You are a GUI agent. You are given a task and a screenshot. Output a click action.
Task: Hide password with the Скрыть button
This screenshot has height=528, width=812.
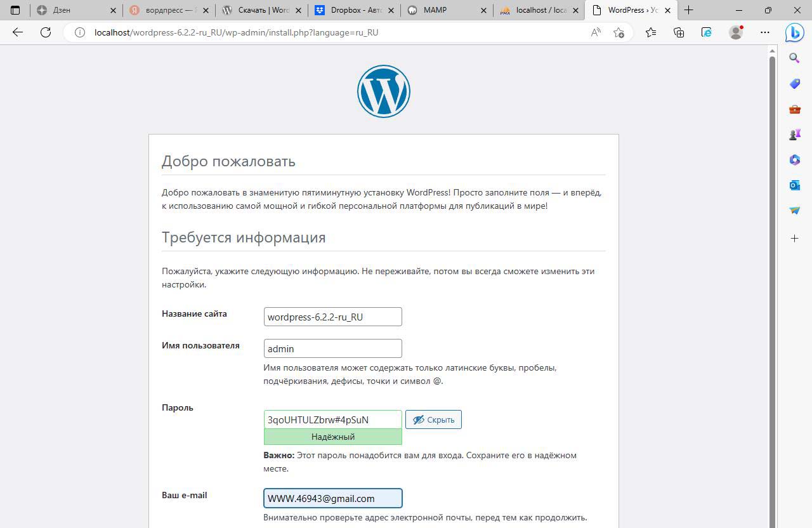433,419
